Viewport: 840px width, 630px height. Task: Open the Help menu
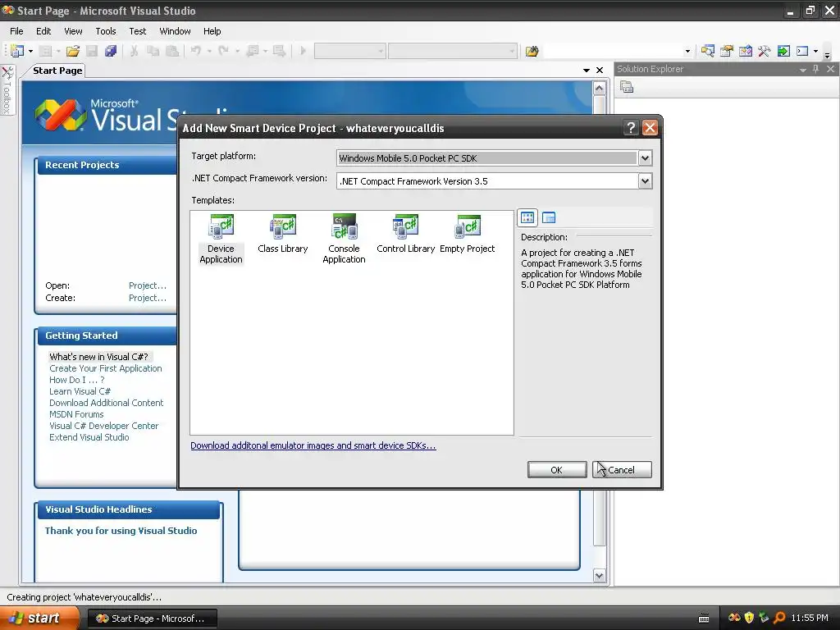pos(212,31)
